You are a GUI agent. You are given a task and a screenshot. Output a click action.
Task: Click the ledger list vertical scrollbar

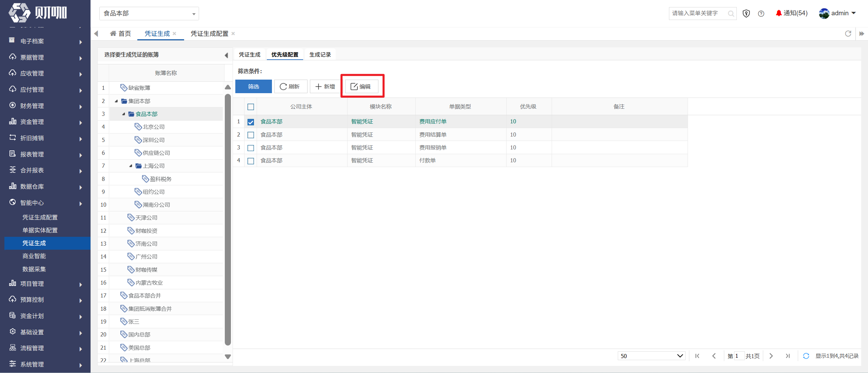click(228, 220)
